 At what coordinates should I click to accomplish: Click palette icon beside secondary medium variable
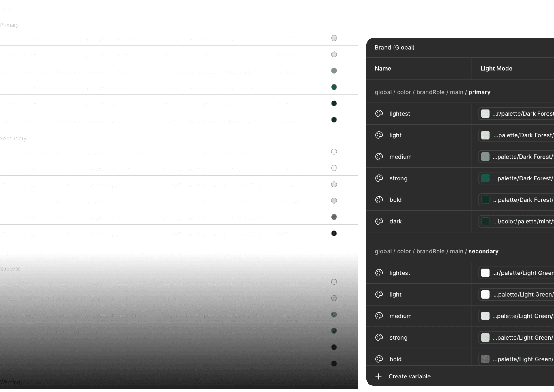click(x=379, y=316)
